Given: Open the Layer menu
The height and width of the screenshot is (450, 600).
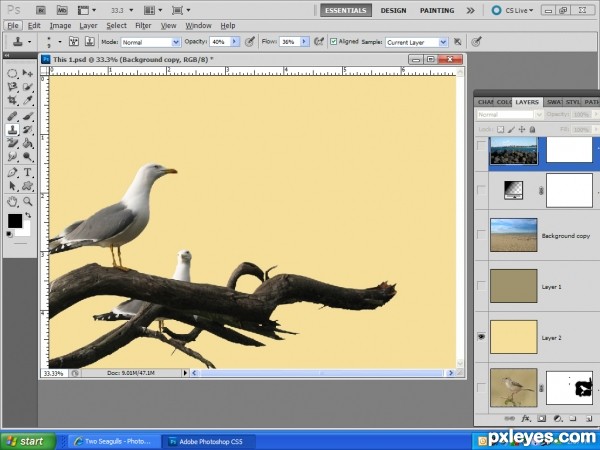Looking at the screenshot, I should click(88, 26).
